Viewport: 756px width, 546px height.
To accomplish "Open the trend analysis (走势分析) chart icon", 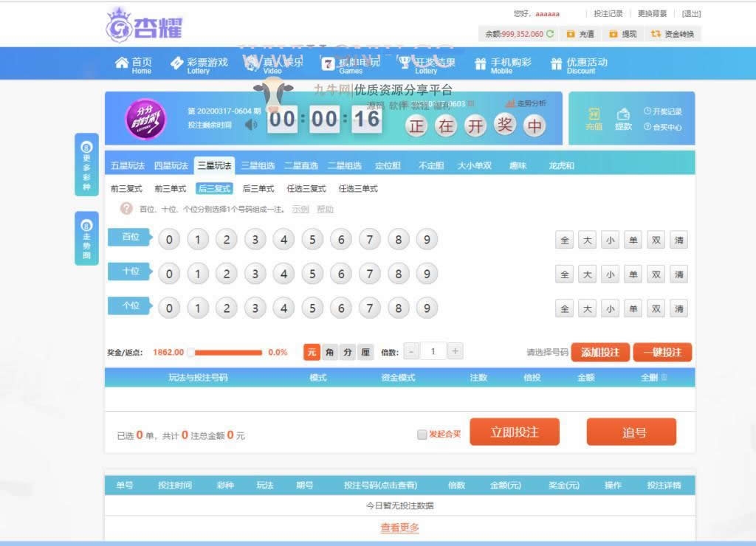I will [x=510, y=103].
